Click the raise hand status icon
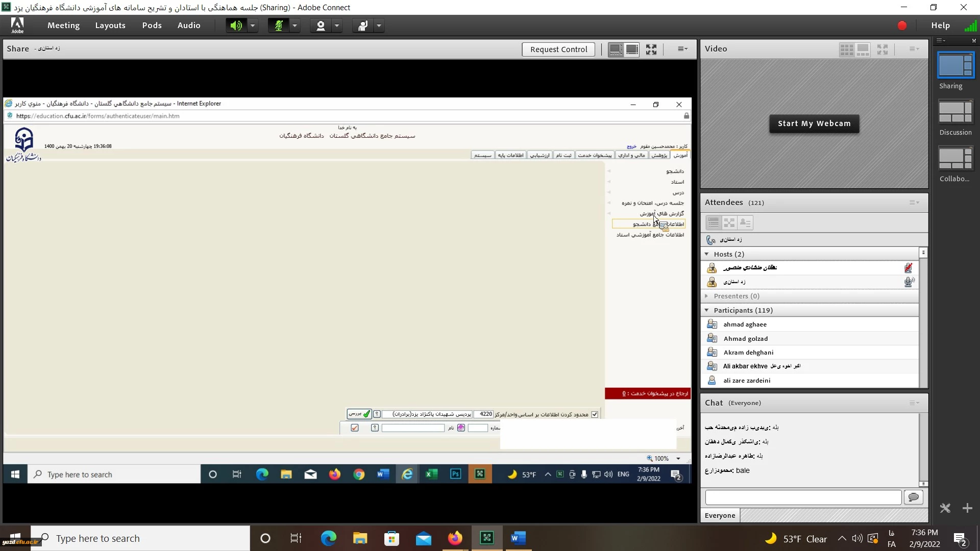The height and width of the screenshot is (551, 980). 363,26
